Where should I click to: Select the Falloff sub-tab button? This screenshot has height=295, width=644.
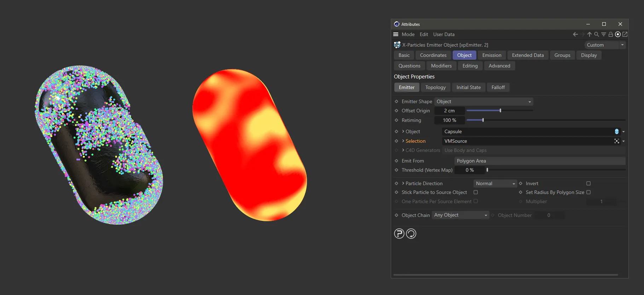pyautogui.click(x=498, y=87)
